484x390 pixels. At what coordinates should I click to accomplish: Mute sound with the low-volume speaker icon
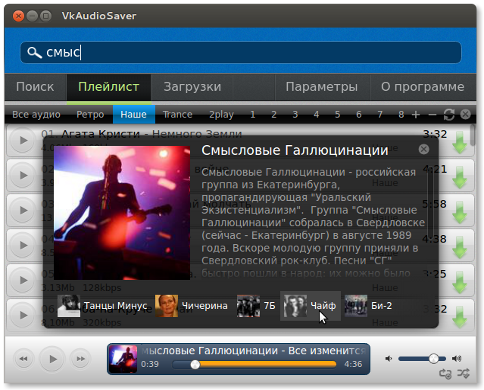point(388,359)
